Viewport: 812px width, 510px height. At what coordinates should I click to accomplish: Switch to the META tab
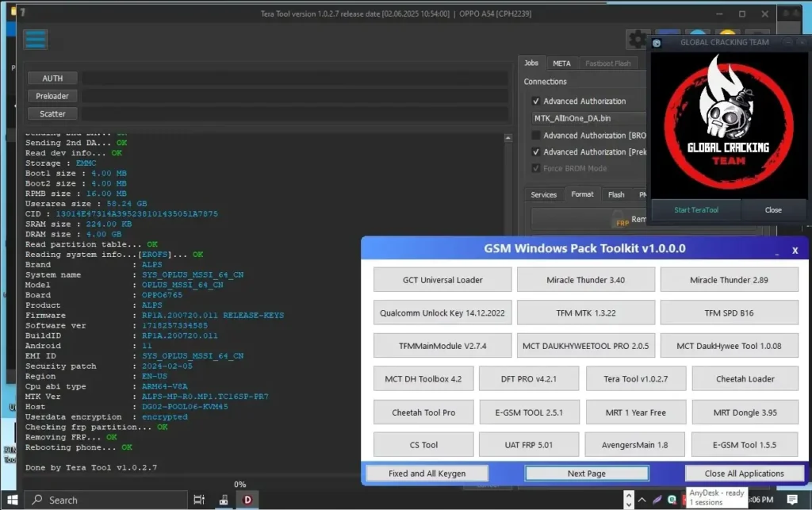click(x=561, y=63)
